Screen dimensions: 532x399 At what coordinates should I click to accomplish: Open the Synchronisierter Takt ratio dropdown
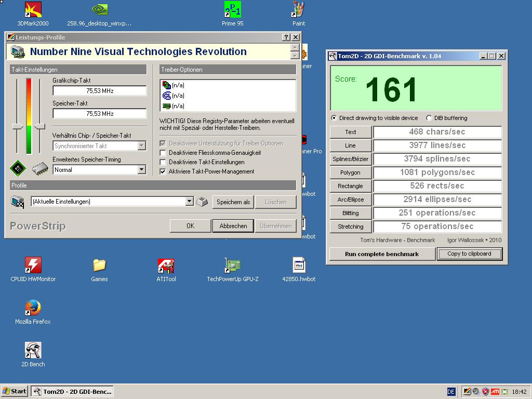click(142, 146)
